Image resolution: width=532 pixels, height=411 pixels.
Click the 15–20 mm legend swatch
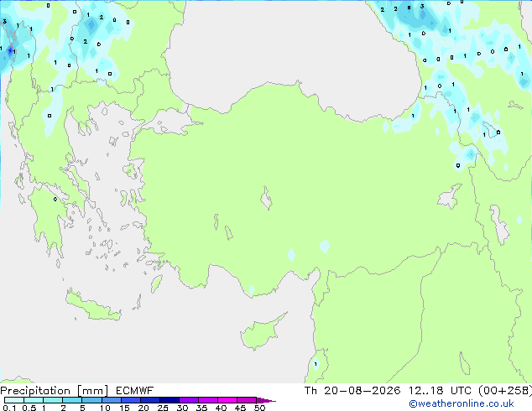click(x=130, y=400)
